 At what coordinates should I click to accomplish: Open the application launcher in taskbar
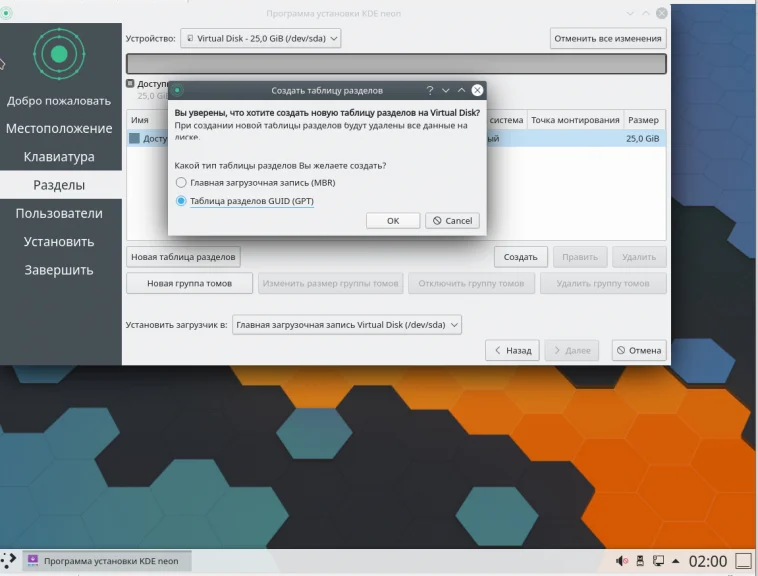click(9, 561)
